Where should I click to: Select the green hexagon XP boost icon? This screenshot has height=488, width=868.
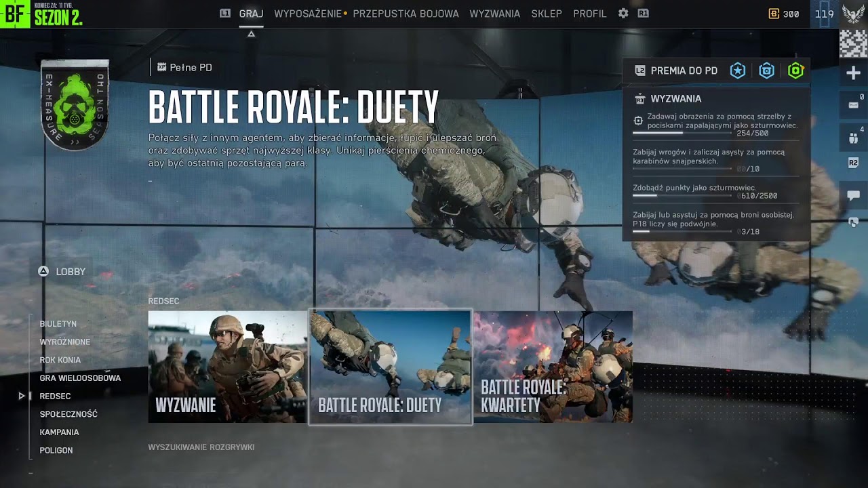coord(795,70)
